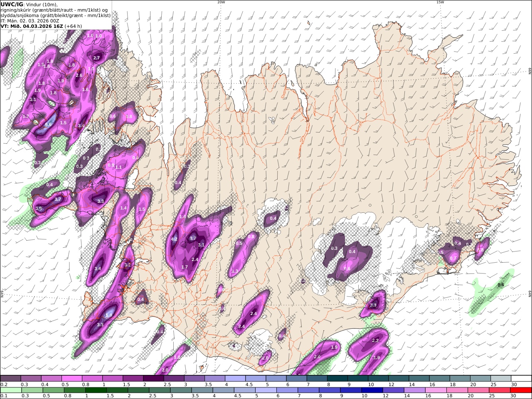Pick the white 30 swatch in the snow legend
The image size is (532, 399).
tap(521, 379)
